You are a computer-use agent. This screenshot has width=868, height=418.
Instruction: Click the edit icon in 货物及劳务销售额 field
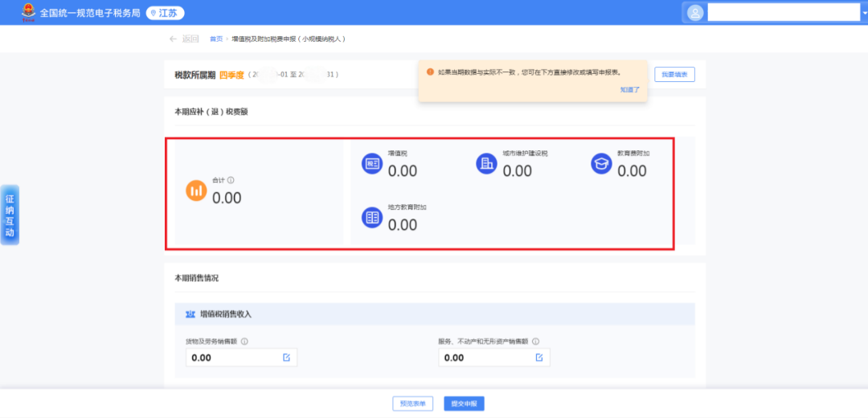click(286, 358)
